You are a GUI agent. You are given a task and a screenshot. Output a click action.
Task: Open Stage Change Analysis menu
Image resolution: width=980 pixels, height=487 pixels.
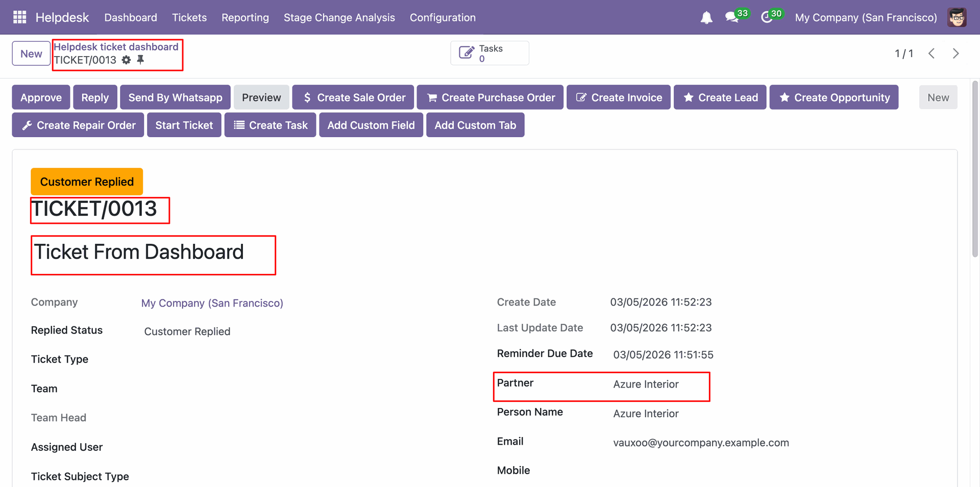click(339, 17)
